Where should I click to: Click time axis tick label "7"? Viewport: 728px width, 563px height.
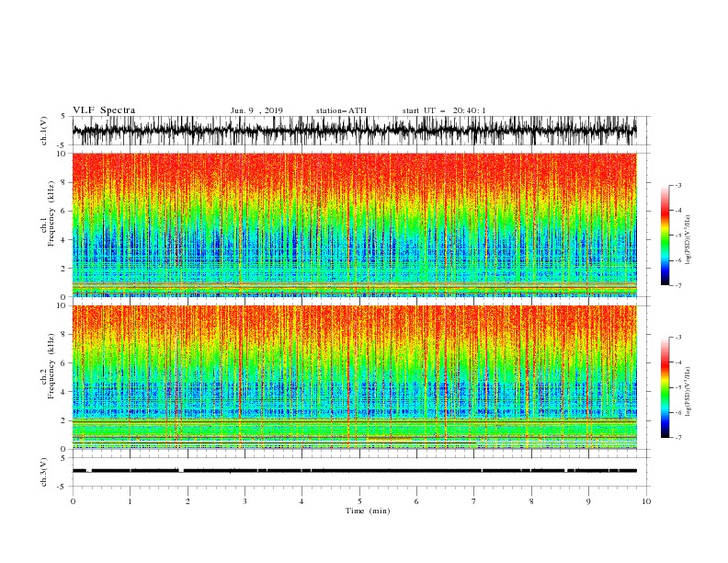coord(474,501)
